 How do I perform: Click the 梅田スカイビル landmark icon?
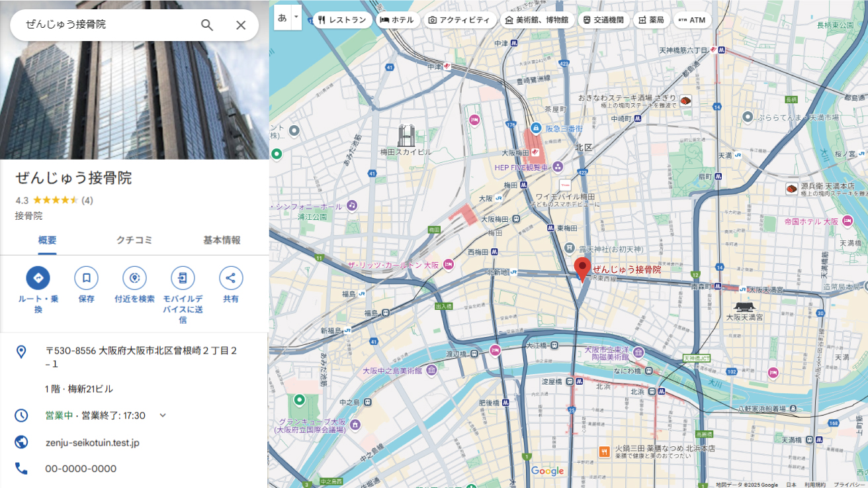(406, 135)
